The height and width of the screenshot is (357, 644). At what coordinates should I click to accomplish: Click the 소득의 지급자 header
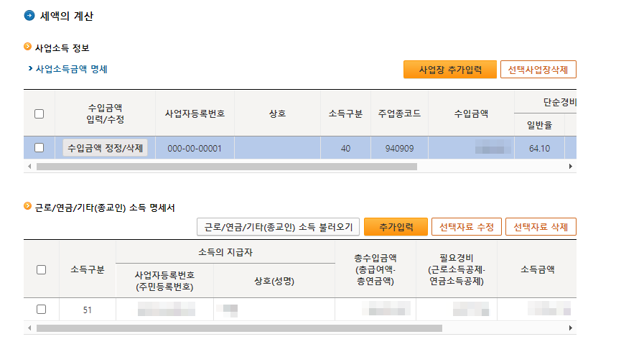point(225,252)
